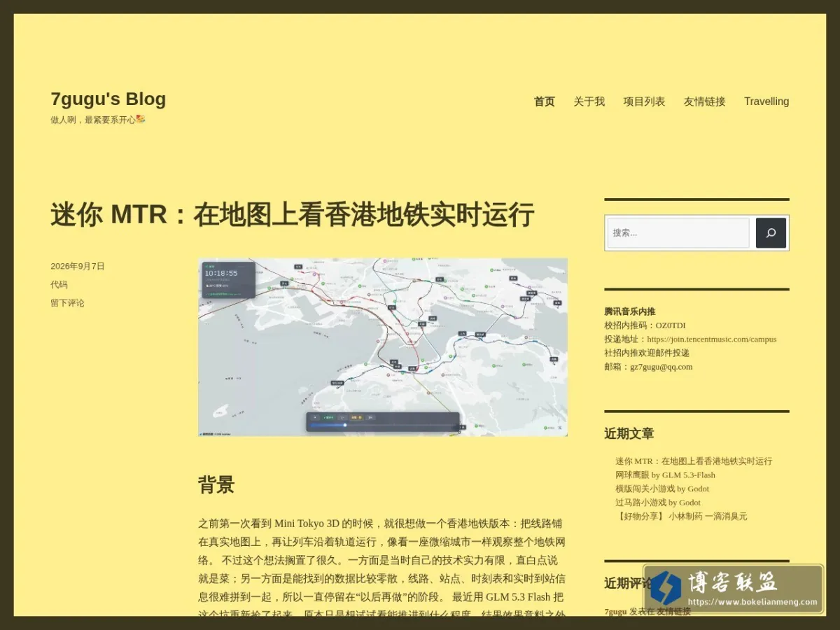Image resolution: width=840 pixels, height=630 pixels.
Task: Open recent post 横版闯关小游戏 by Godot
Action: (x=662, y=489)
